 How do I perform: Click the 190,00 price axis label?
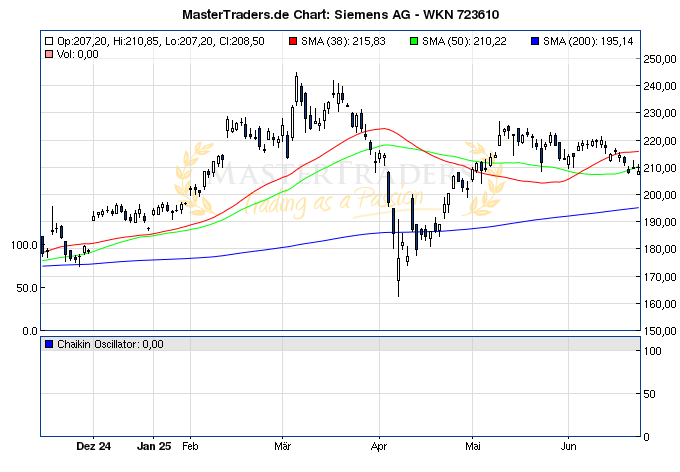click(660, 222)
